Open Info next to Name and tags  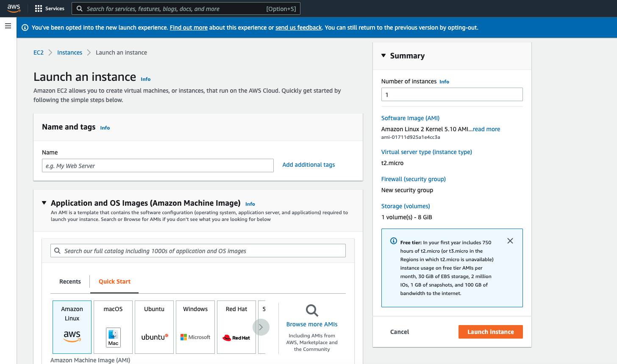[105, 128]
